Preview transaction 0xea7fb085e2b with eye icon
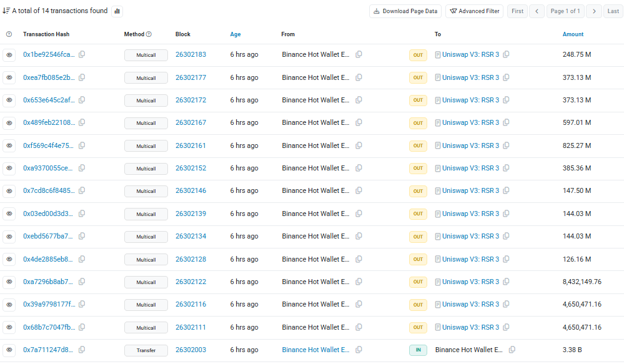624x364 pixels. 9,77
